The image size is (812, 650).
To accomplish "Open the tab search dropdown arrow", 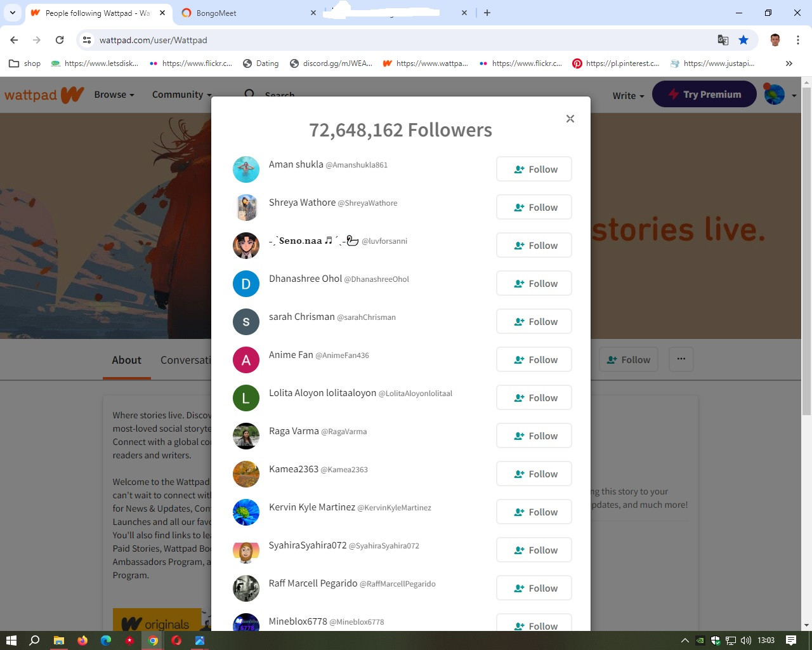I will (x=13, y=13).
